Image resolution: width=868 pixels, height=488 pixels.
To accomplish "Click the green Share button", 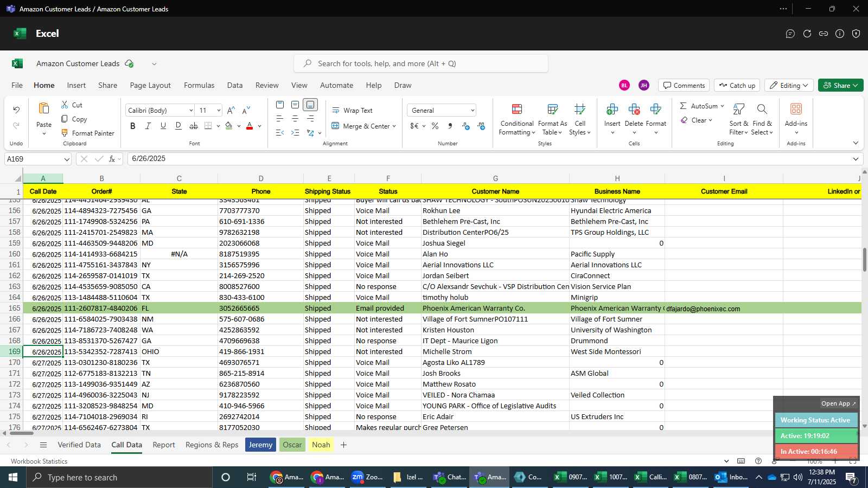I will 840,85.
